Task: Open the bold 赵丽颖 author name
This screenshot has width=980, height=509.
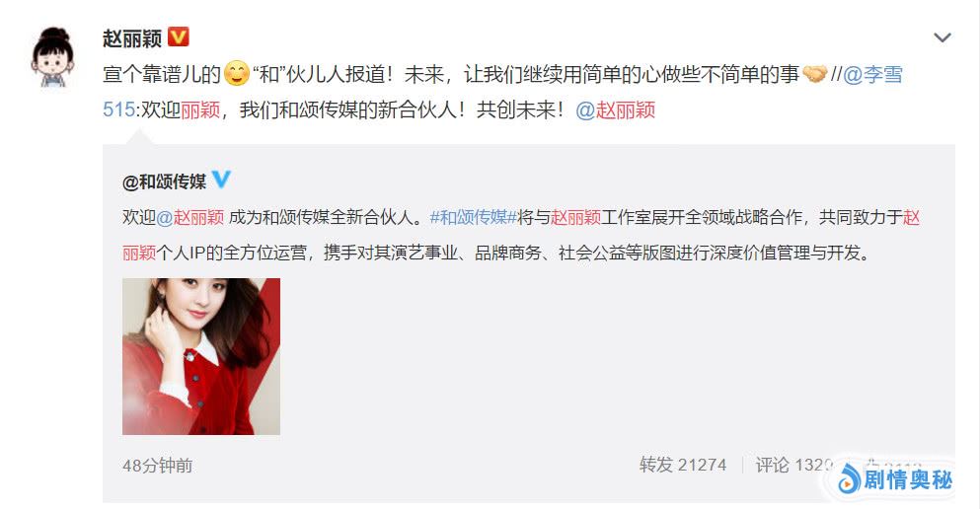Action: pos(132,38)
